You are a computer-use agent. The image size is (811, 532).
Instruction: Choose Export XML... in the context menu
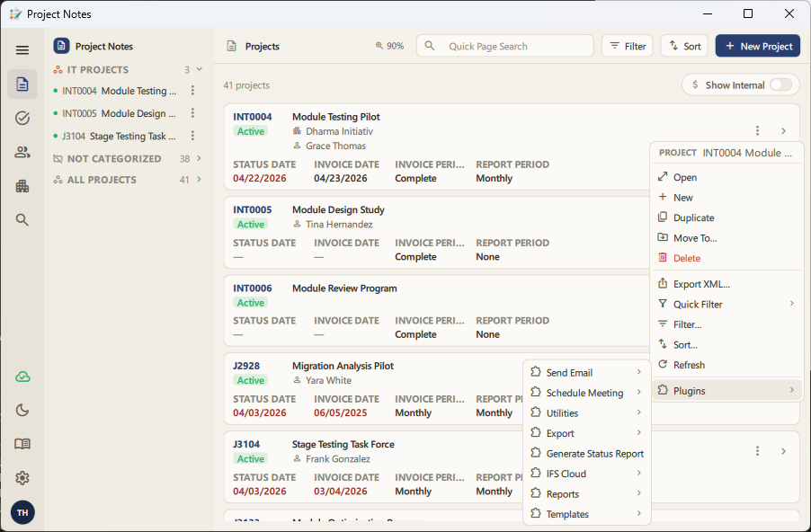coord(726,284)
